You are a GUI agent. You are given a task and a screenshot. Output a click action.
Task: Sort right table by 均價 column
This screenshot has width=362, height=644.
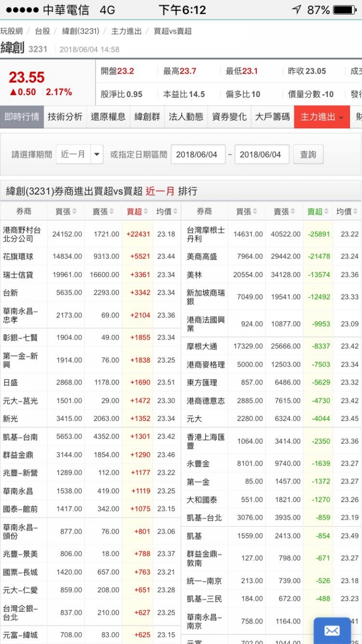click(x=347, y=211)
